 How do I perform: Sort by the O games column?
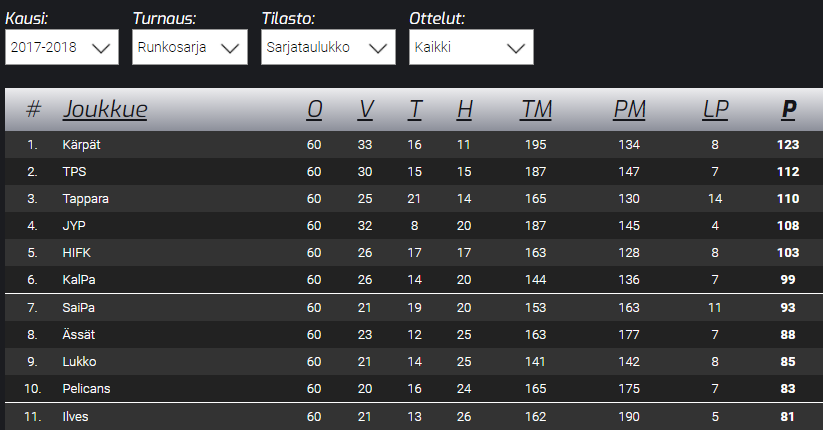[x=314, y=109]
